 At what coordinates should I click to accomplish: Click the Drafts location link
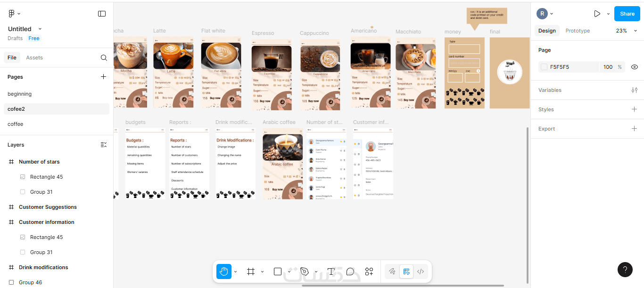pos(15,38)
